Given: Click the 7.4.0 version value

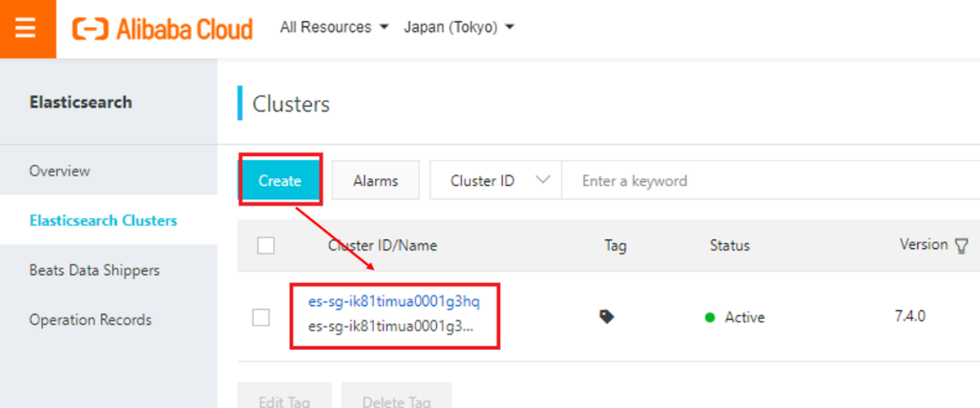Looking at the screenshot, I should [x=910, y=316].
